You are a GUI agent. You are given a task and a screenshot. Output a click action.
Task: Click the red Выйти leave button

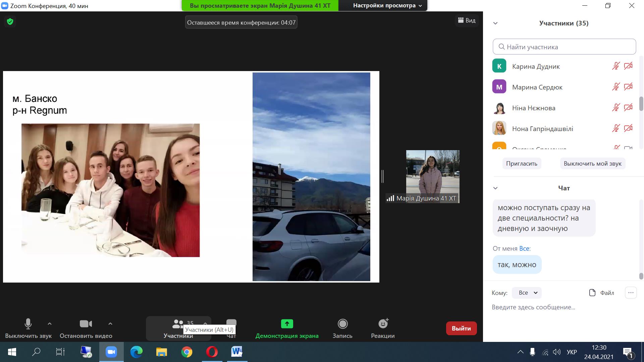click(461, 328)
